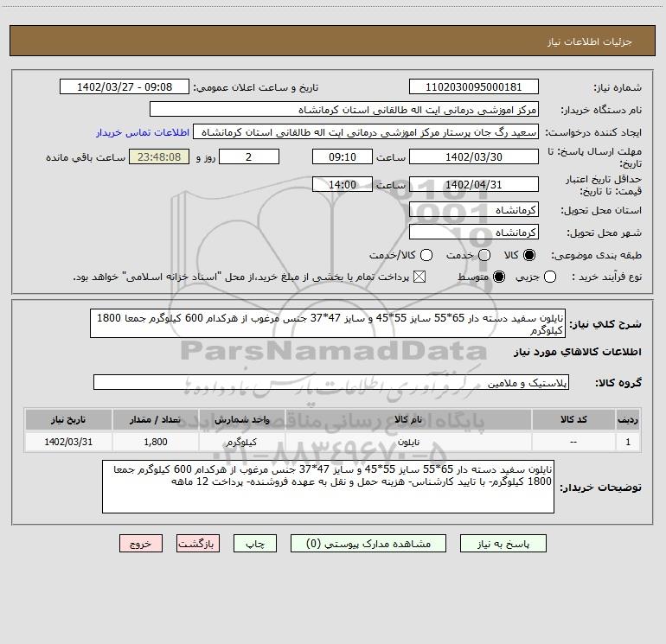Toggle the treasury documents payment checkbox
This screenshot has width=666, height=644.
pyautogui.click(x=419, y=277)
